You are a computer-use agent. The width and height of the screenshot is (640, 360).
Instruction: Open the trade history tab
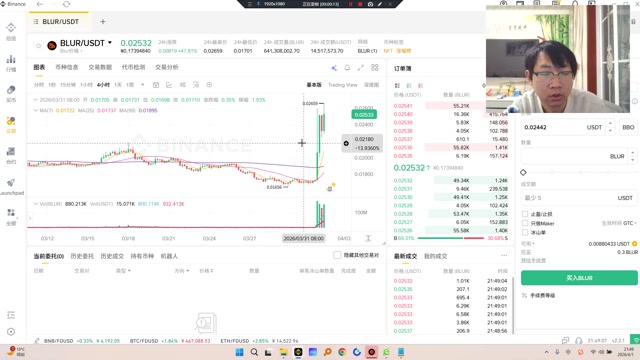[112, 256]
